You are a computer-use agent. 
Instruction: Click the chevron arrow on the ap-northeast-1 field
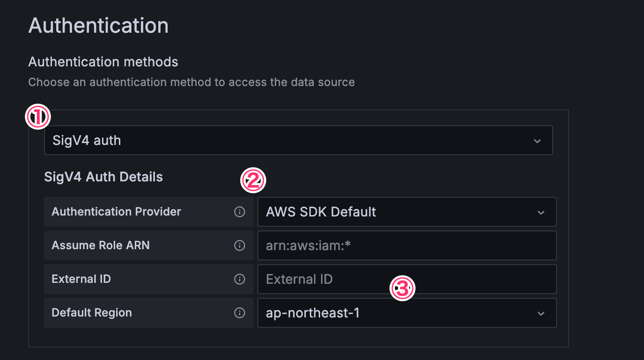click(x=541, y=313)
